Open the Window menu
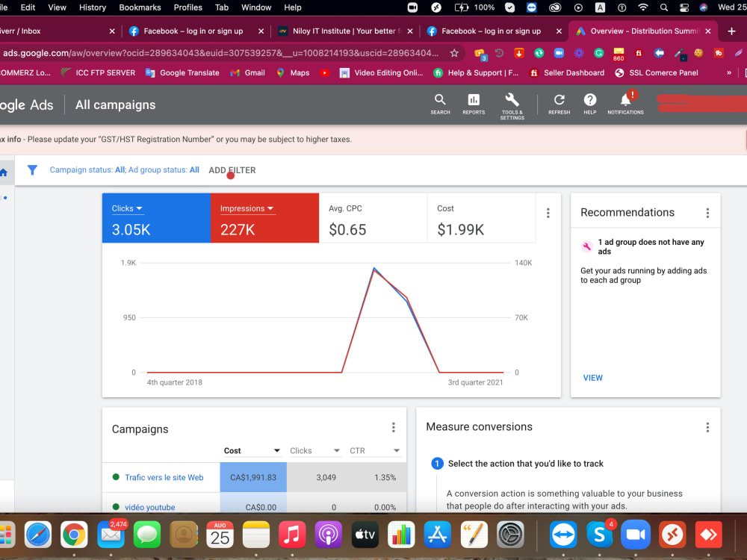The width and height of the screenshot is (747, 560). coord(255,7)
